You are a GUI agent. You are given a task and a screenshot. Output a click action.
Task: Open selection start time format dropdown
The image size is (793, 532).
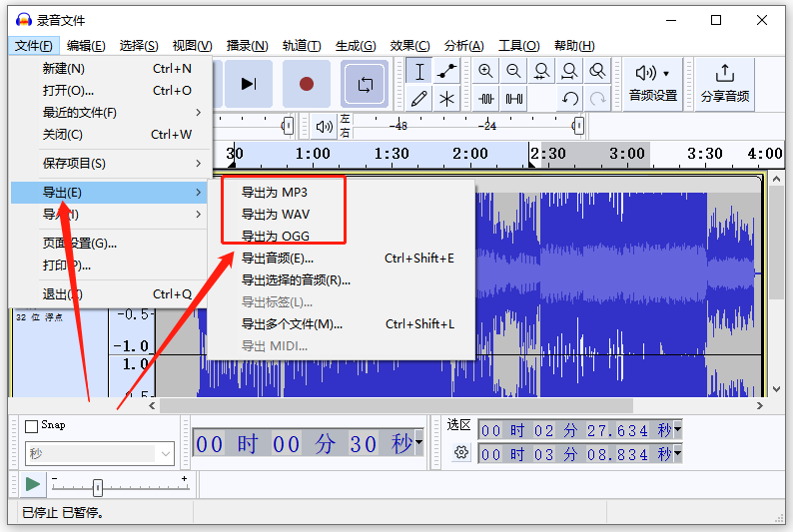(678, 430)
